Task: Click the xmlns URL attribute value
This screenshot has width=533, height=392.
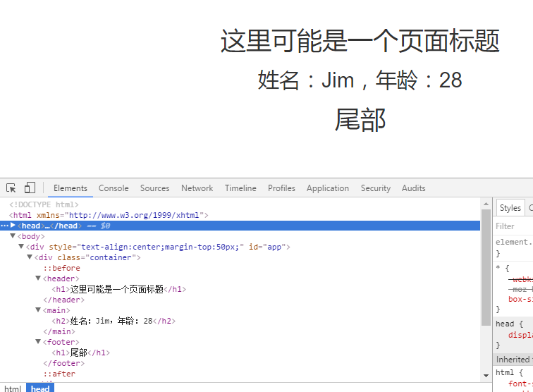Action: coord(134,215)
